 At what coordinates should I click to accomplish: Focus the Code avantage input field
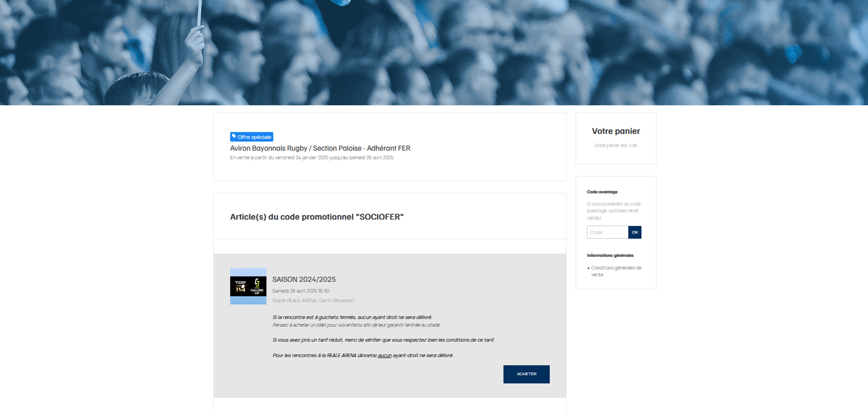pos(607,232)
